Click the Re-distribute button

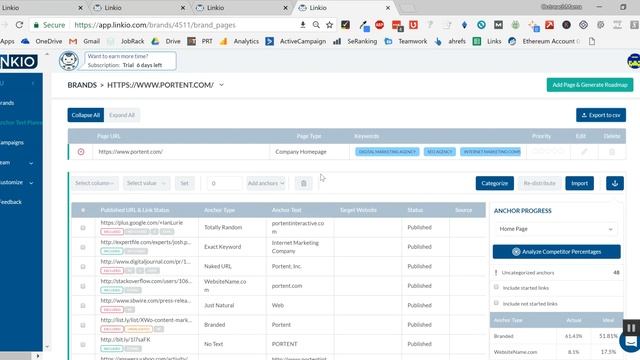click(539, 183)
